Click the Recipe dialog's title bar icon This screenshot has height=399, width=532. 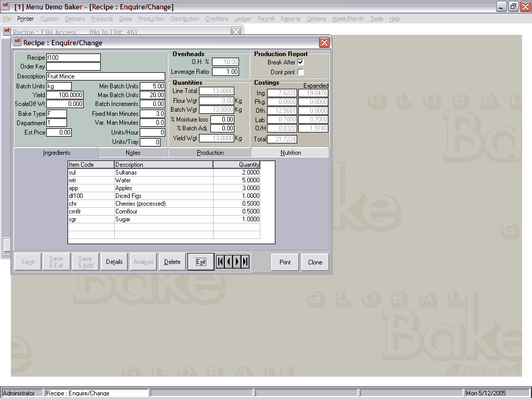click(17, 43)
